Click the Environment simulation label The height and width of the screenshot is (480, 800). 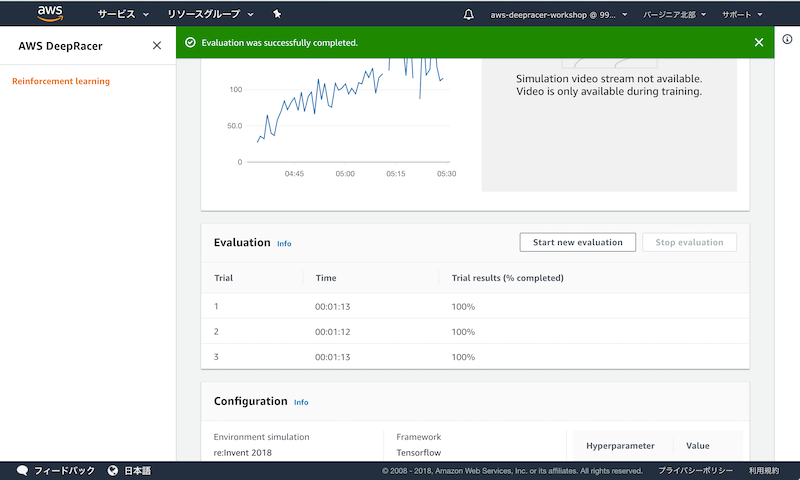coord(261,437)
